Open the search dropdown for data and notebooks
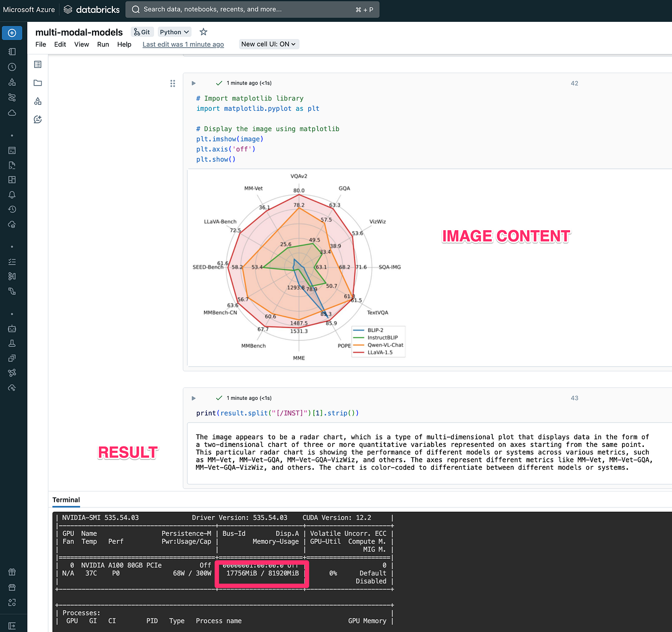672x632 pixels. coord(252,9)
